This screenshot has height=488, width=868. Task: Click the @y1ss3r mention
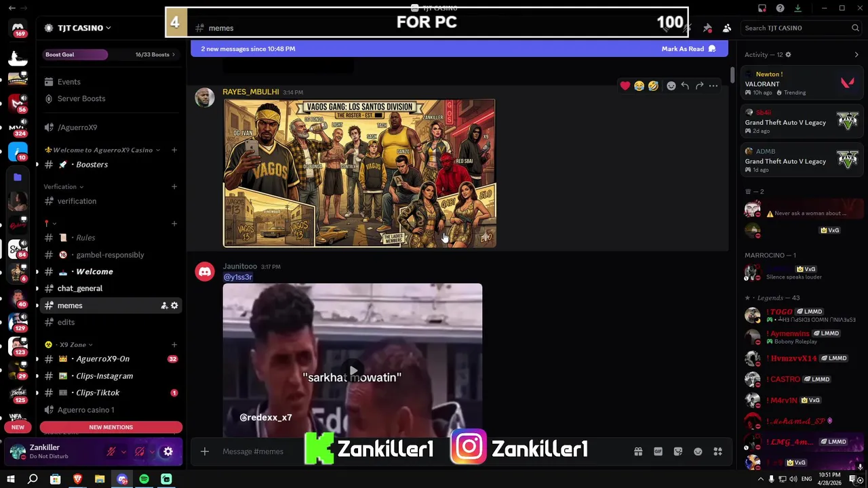coord(238,277)
